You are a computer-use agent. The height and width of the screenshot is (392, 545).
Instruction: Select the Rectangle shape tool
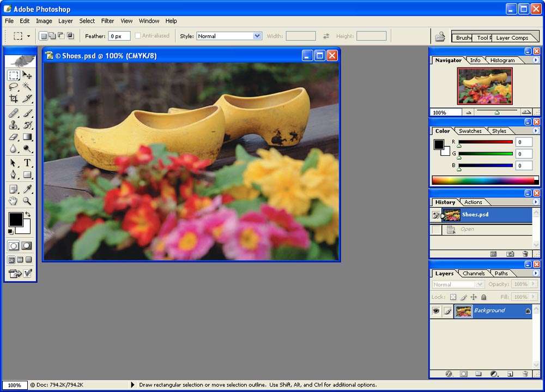(27, 174)
